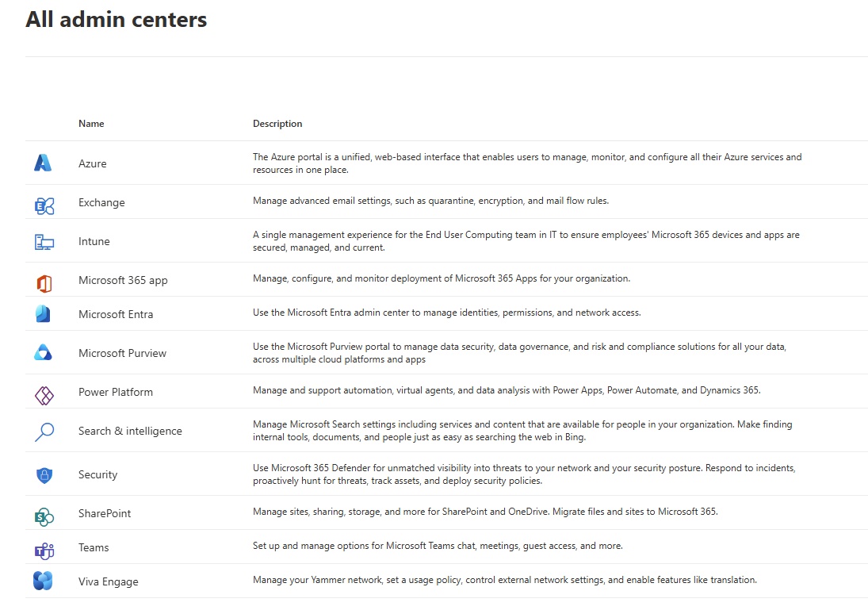Open the Azure admin center link

92,163
